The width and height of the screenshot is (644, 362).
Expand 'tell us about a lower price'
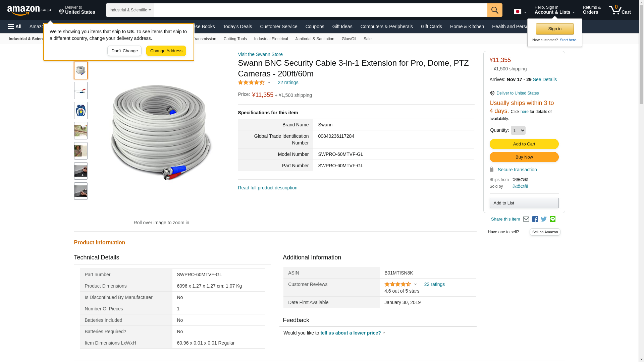(353, 333)
